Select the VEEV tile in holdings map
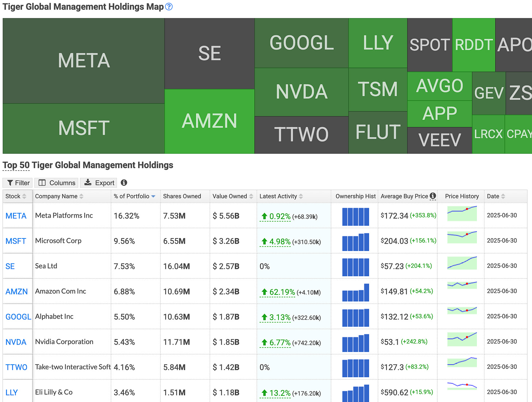Screen dimensions: 532x402 pyautogui.click(x=440, y=140)
